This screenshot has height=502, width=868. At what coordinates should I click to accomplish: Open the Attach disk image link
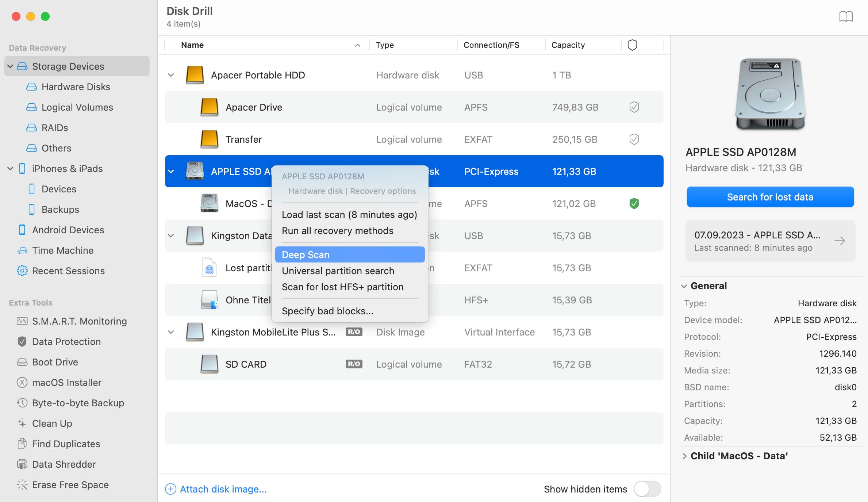point(223,489)
